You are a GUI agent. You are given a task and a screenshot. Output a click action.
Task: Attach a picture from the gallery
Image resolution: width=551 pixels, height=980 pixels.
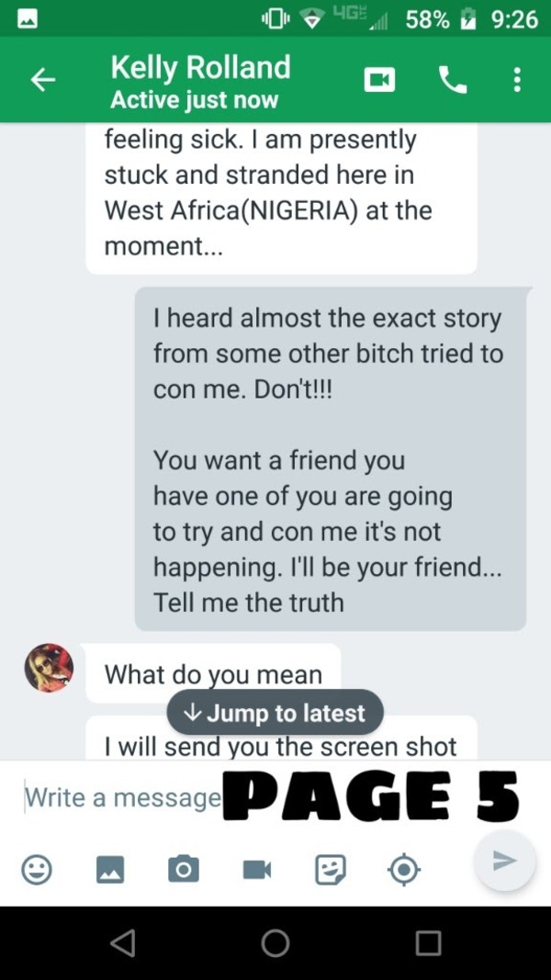tap(110, 869)
